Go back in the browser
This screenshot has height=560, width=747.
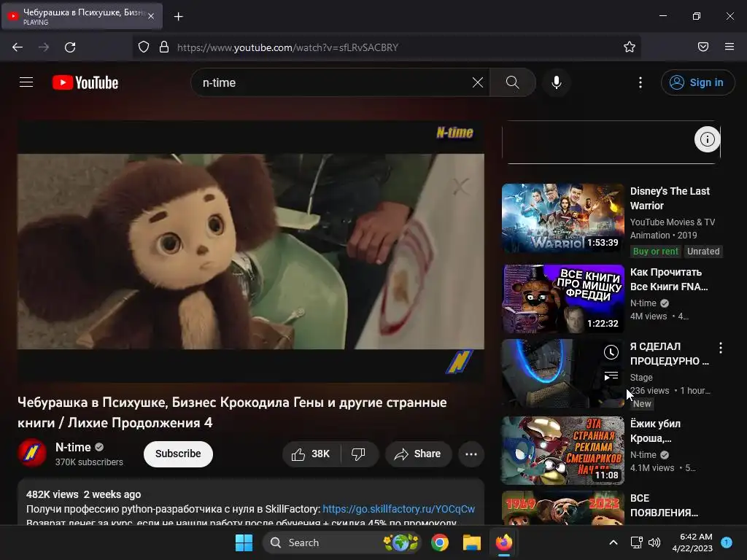click(x=18, y=47)
